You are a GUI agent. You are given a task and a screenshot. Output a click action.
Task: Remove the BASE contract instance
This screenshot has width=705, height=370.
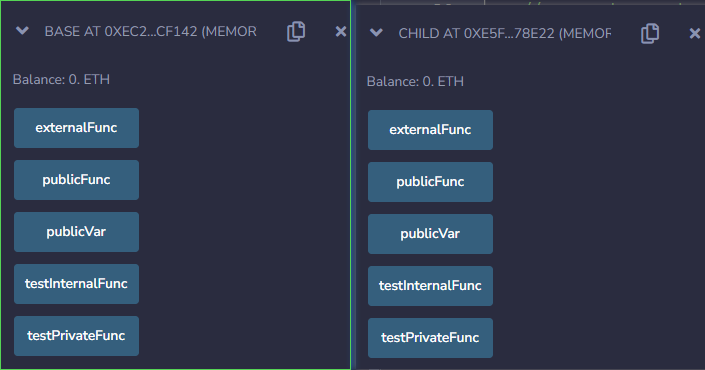point(341,31)
